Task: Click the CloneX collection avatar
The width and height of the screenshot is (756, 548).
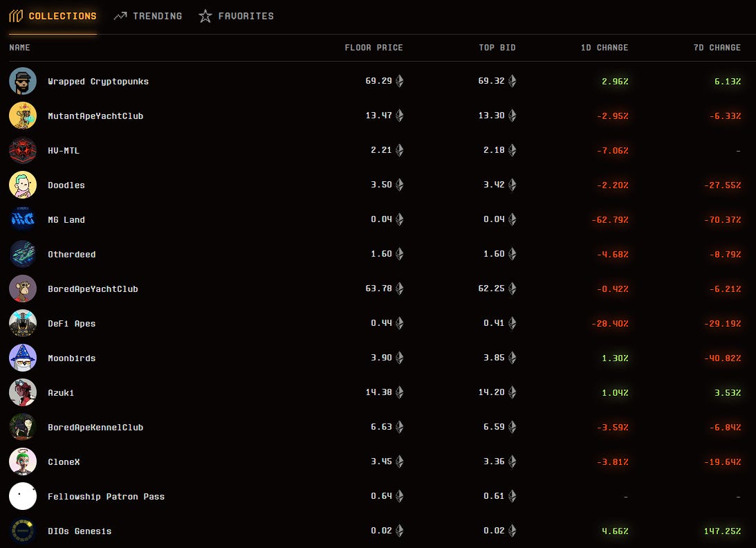Action: click(23, 462)
